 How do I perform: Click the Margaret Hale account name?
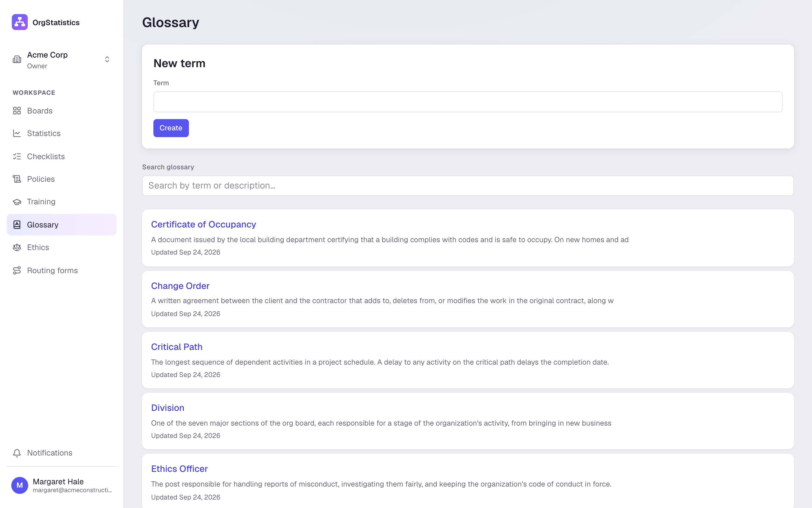coord(58,481)
